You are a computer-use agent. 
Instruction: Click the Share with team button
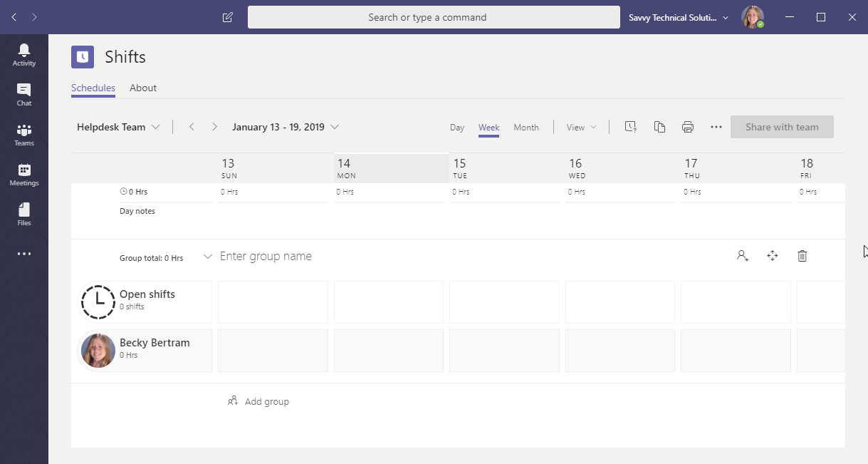coord(782,127)
